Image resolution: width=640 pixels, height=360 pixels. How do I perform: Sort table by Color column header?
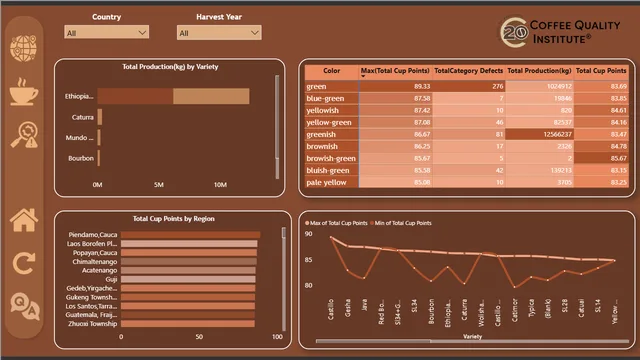(331, 71)
